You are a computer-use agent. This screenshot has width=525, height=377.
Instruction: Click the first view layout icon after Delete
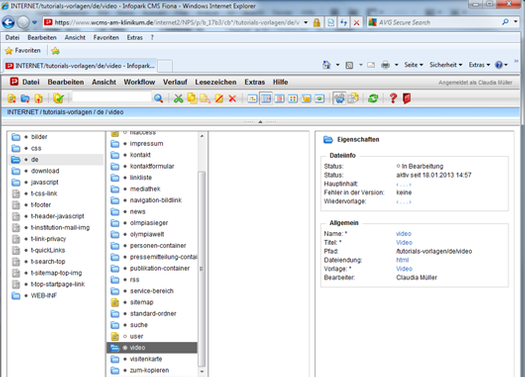point(252,98)
